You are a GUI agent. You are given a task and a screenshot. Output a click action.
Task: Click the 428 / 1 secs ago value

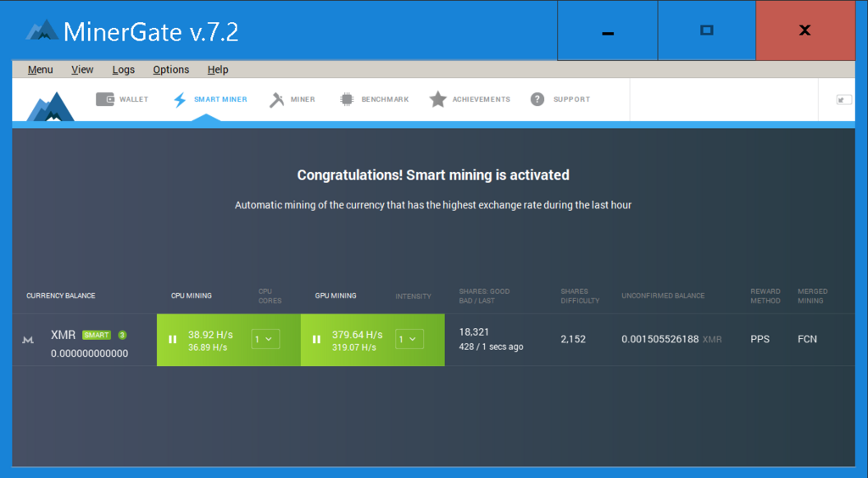click(491, 347)
